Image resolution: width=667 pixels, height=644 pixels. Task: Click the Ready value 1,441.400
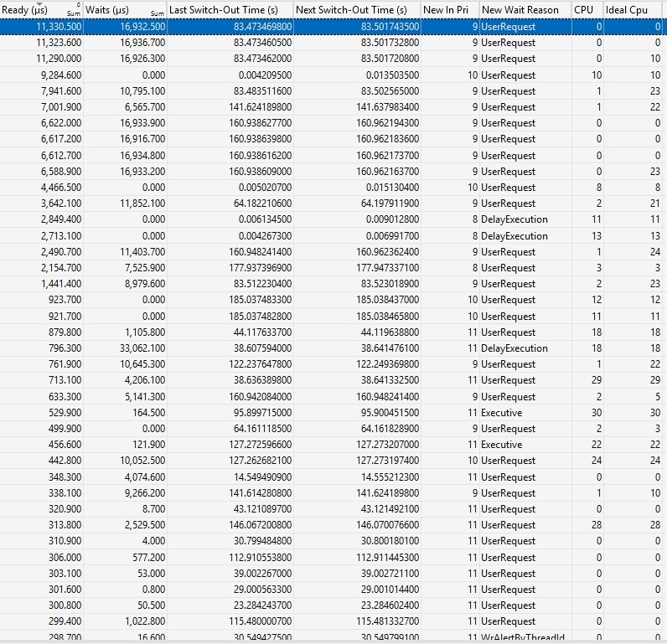click(x=61, y=284)
